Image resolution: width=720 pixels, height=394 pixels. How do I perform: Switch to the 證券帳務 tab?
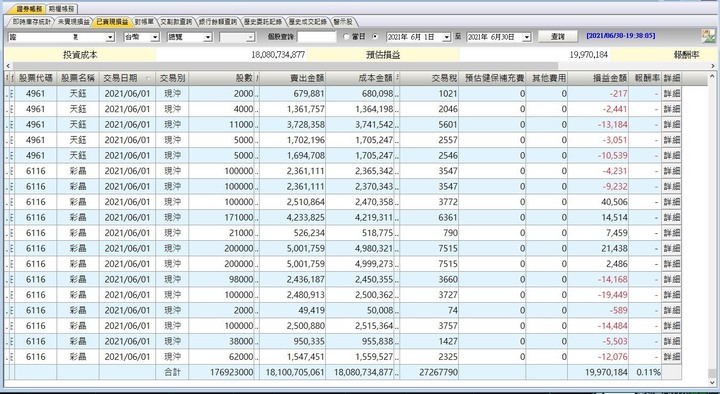click(x=29, y=9)
